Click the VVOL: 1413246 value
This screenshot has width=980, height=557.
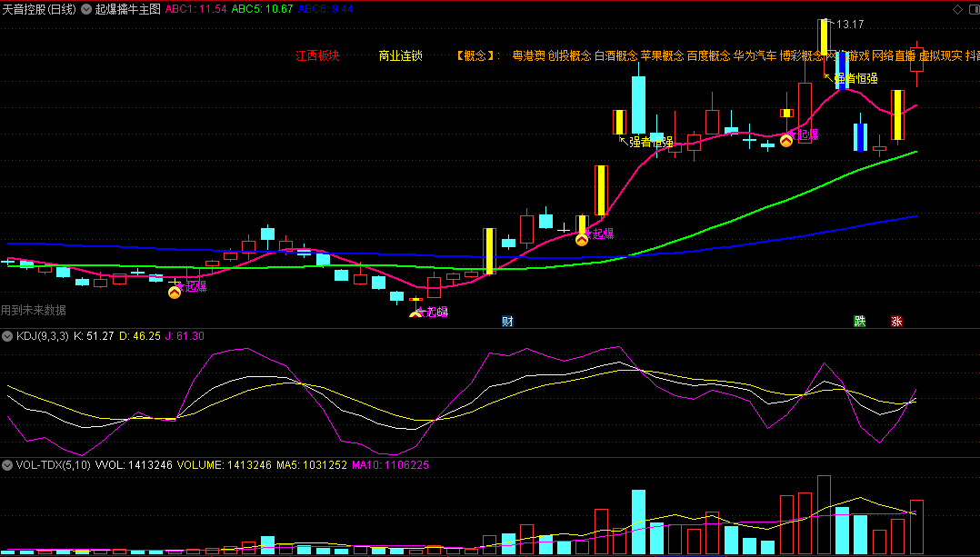click(134, 465)
